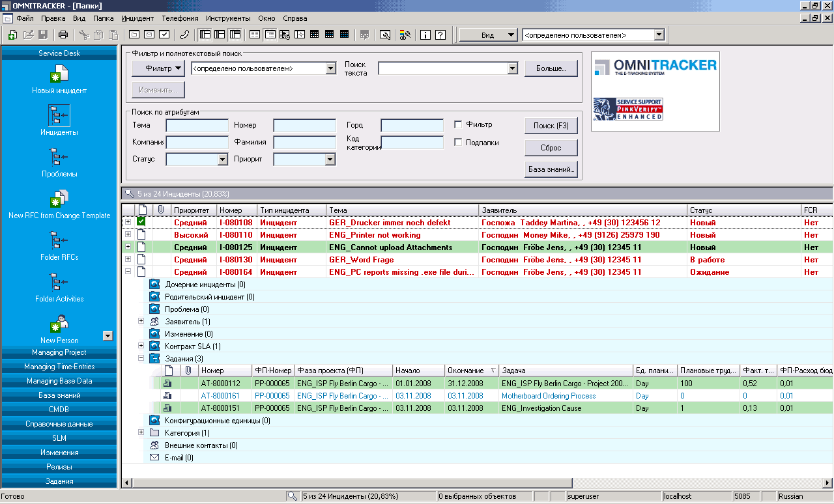834x504 pixels.
Task: Click the info 'i' toolbar icon
Action: [x=425, y=35]
